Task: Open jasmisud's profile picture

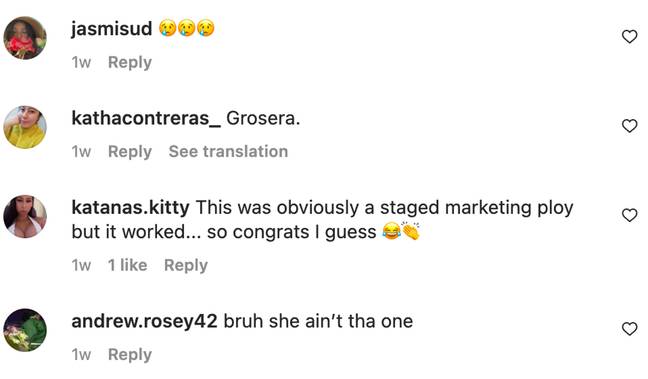Action: point(25,38)
